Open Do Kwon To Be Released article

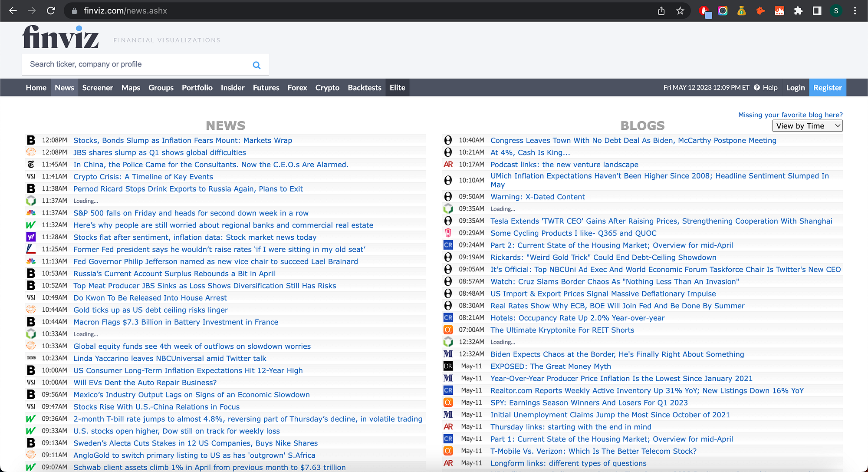tap(150, 298)
